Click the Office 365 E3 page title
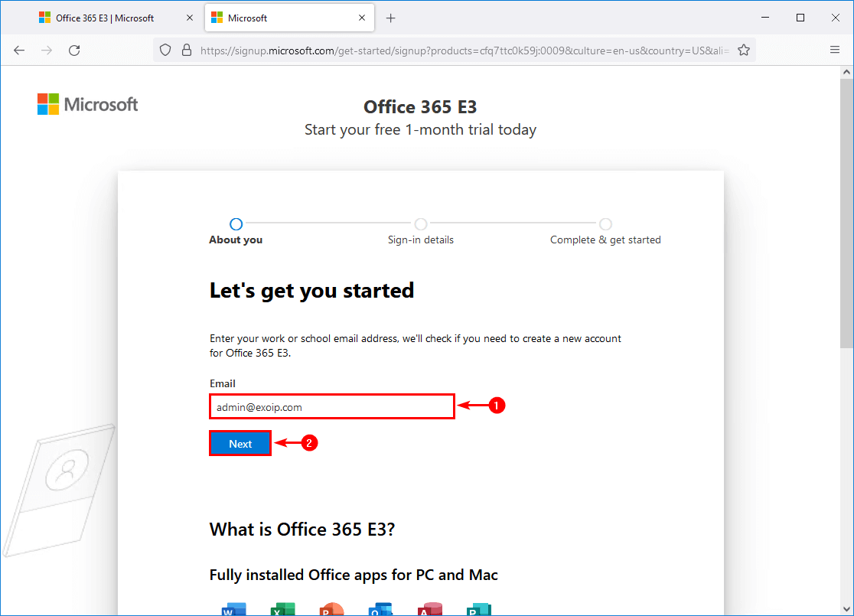The height and width of the screenshot is (616, 854). (420, 107)
